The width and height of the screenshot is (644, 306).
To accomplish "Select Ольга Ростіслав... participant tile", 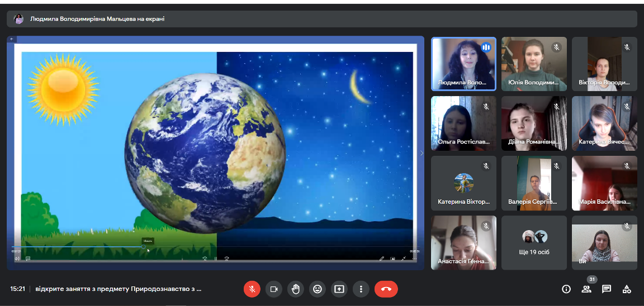I will click(x=463, y=123).
